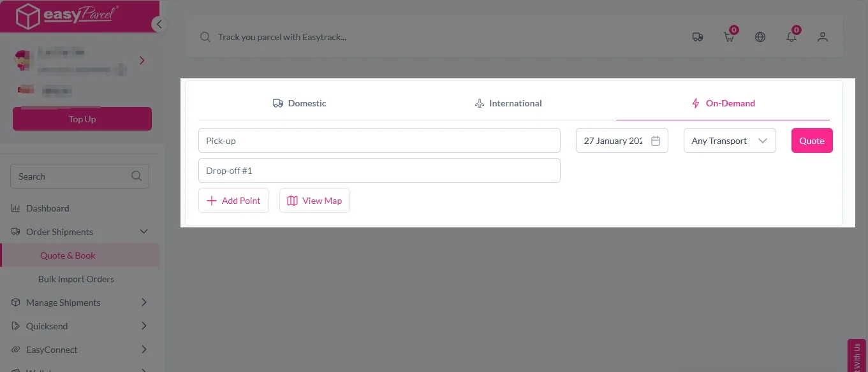868x372 pixels.
Task: Click the Top Up button
Action: coord(82,119)
